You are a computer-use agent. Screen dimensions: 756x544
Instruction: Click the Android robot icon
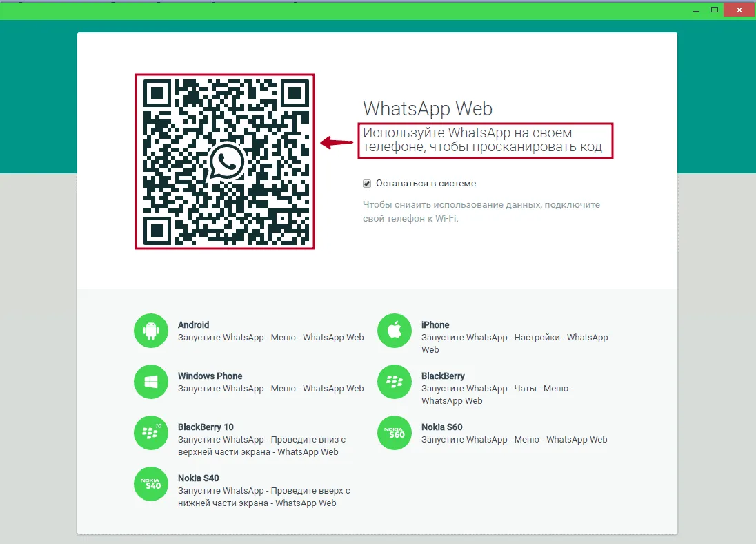point(151,331)
